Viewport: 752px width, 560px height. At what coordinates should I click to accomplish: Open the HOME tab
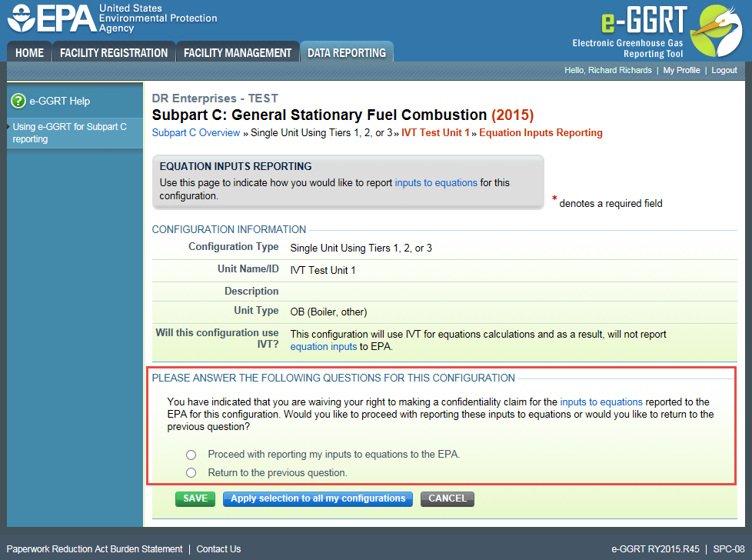pos(29,53)
